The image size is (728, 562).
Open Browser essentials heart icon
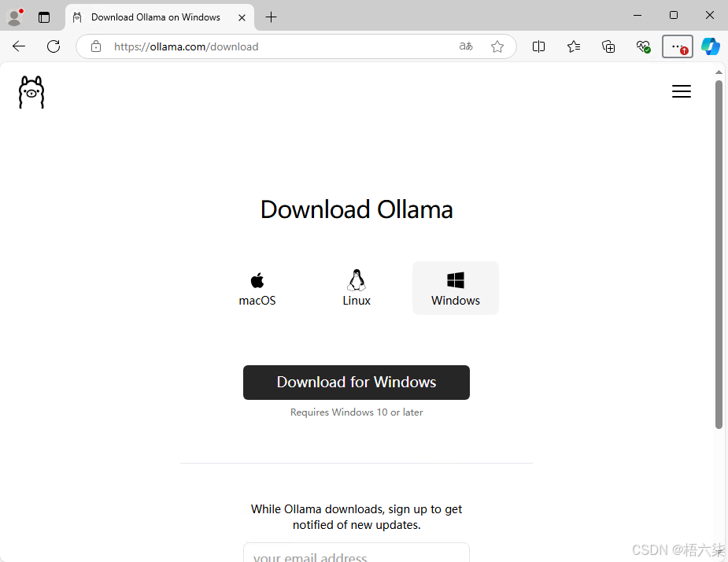coord(643,46)
